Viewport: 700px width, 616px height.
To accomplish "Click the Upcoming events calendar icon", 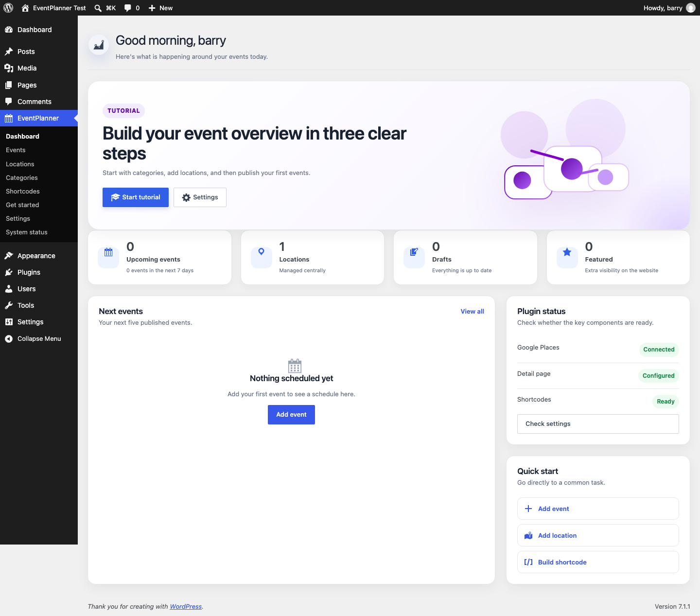I will (108, 253).
